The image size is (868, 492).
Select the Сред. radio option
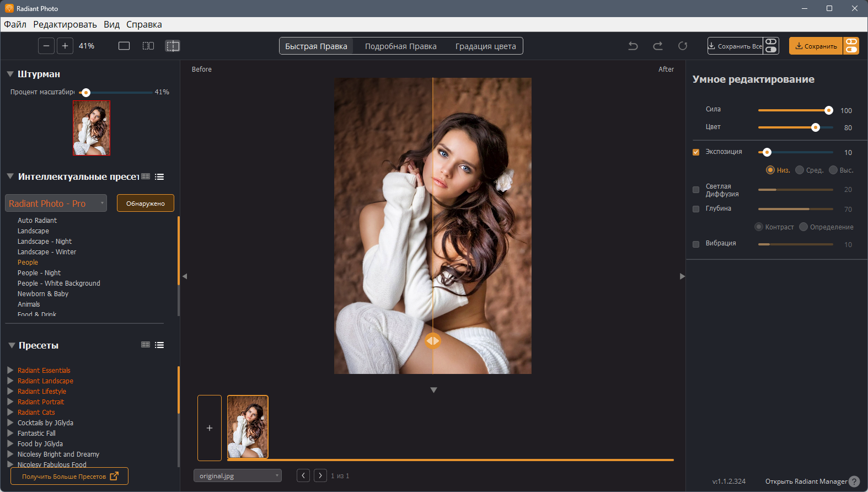coord(800,170)
